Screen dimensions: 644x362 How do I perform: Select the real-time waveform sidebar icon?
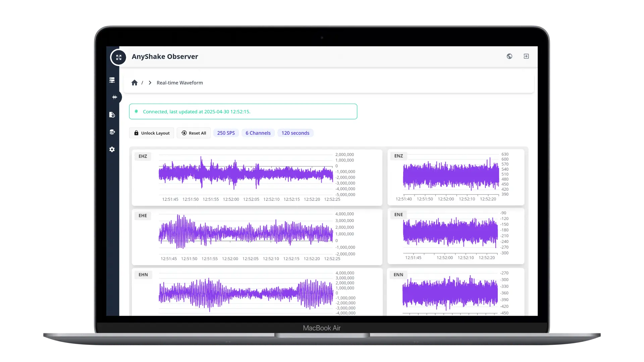coord(114,97)
